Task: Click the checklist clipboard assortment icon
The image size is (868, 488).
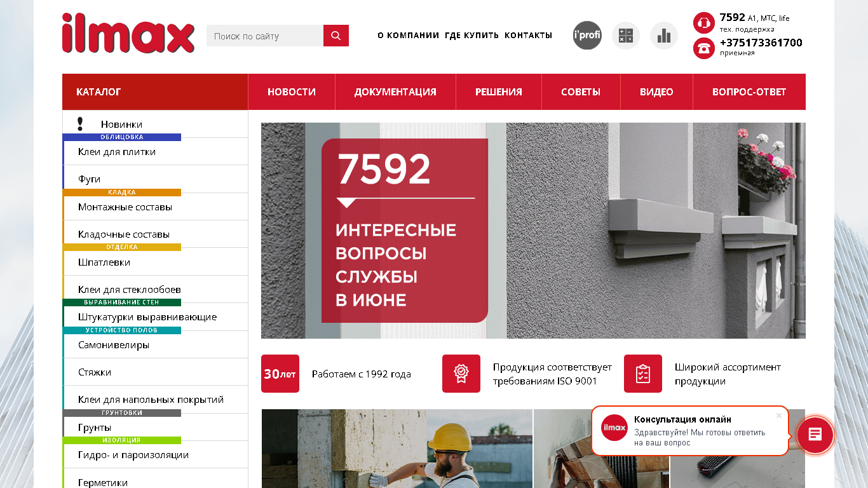Action: (x=643, y=374)
